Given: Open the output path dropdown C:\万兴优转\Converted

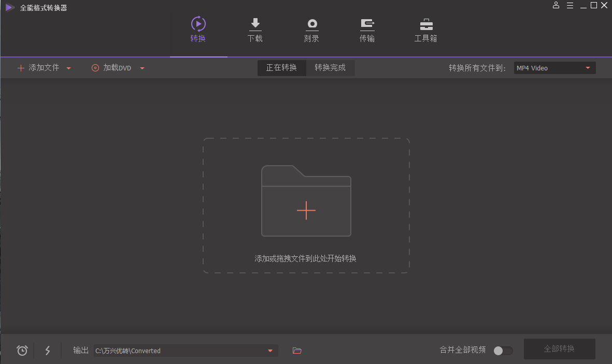Looking at the screenshot, I should (x=186, y=351).
